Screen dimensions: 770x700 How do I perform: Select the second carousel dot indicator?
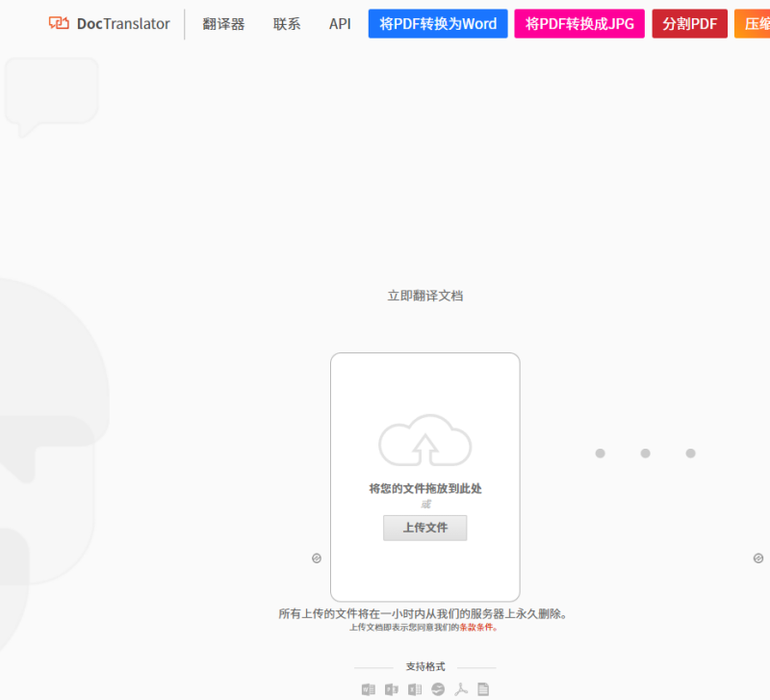point(645,453)
